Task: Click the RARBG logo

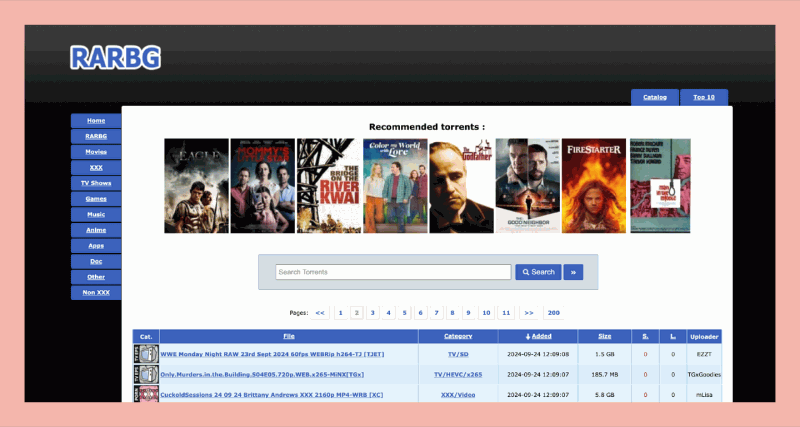Action: click(x=115, y=57)
